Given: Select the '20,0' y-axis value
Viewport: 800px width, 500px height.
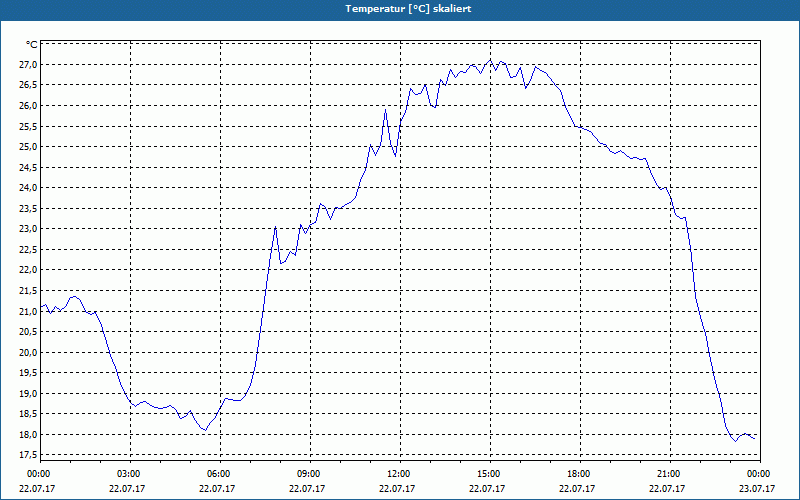Looking at the screenshot, I should click(28, 353).
